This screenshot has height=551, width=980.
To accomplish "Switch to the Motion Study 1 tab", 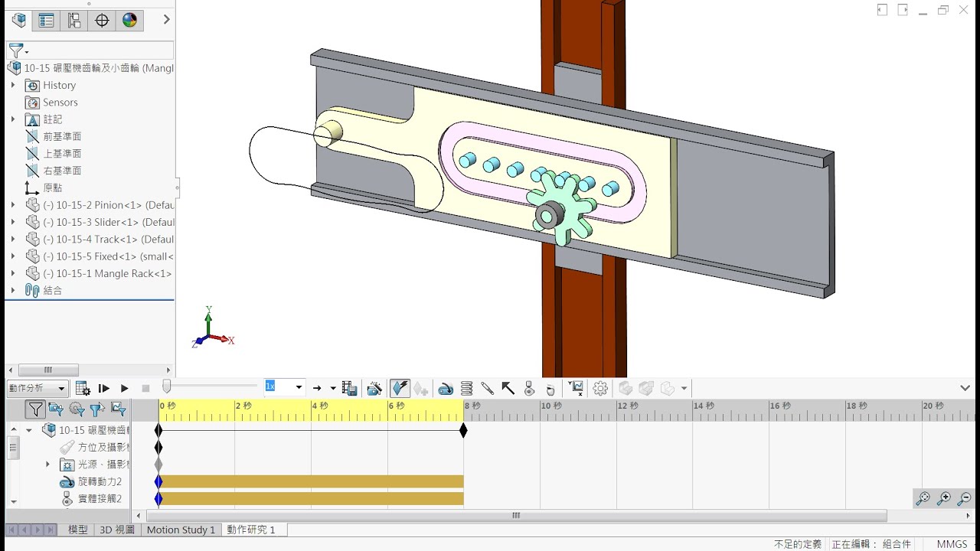I will click(x=181, y=530).
